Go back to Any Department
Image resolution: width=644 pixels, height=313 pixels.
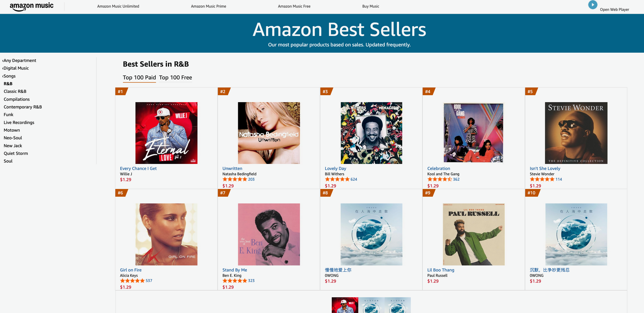19,61
